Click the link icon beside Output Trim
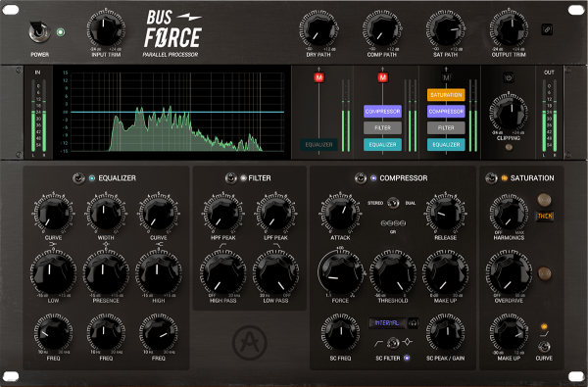The image size is (588, 387). point(547,29)
